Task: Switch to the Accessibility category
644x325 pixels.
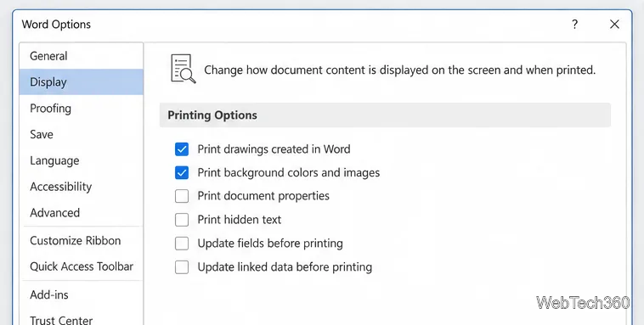Action: (81, 187)
